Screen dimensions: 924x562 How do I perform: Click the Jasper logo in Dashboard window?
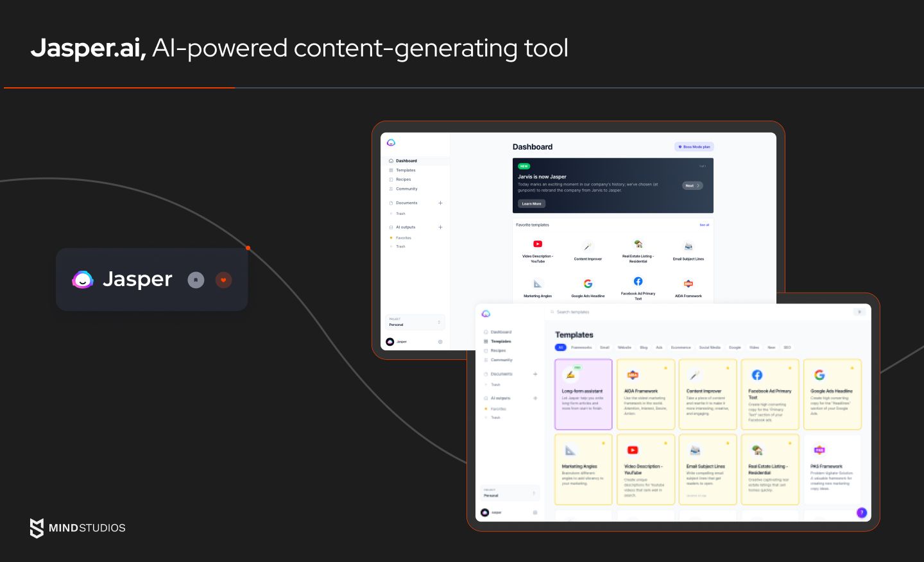pyautogui.click(x=391, y=142)
